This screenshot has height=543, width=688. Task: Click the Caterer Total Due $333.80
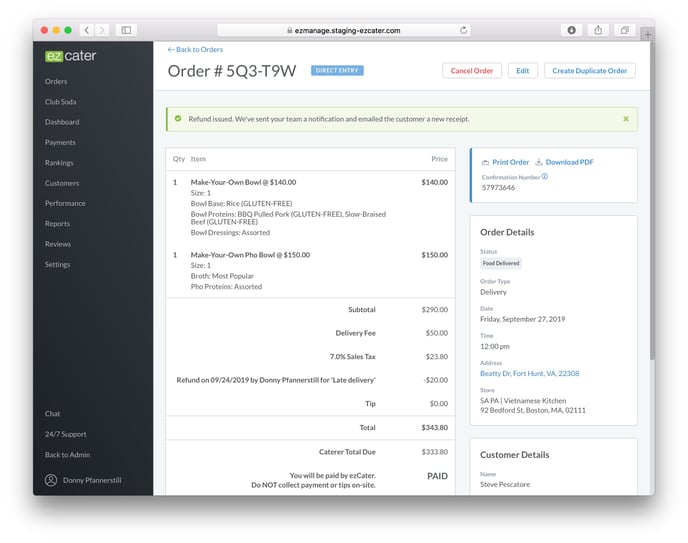pyautogui.click(x=435, y=452)
